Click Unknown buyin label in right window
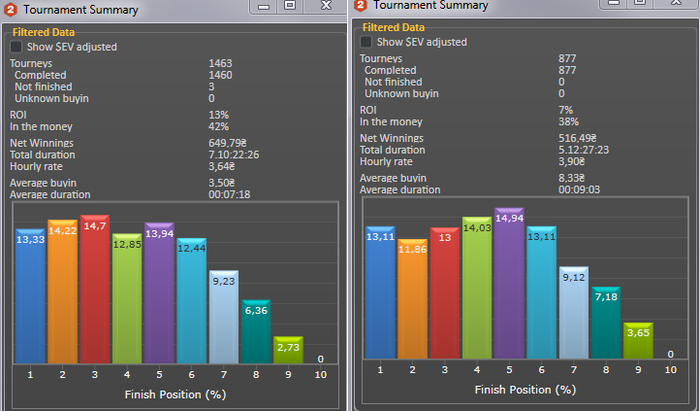700x411 pixels. pyautogui.click(x=401, y=94)
